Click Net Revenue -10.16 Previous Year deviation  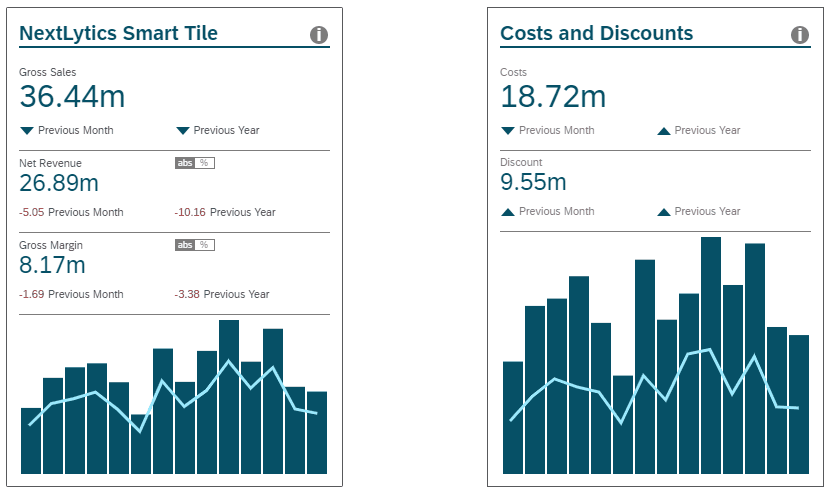pos(190,212)
